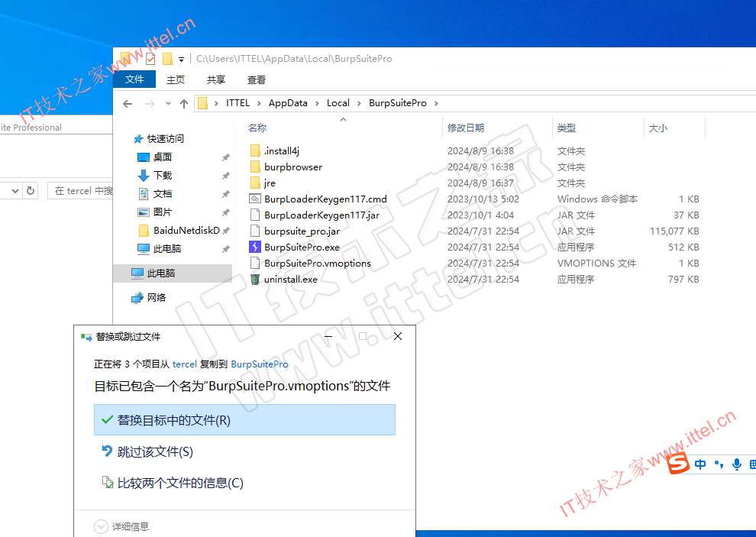Select 快速访问 in the navigation pane
The image size is (756, 537).
point(166,139)
